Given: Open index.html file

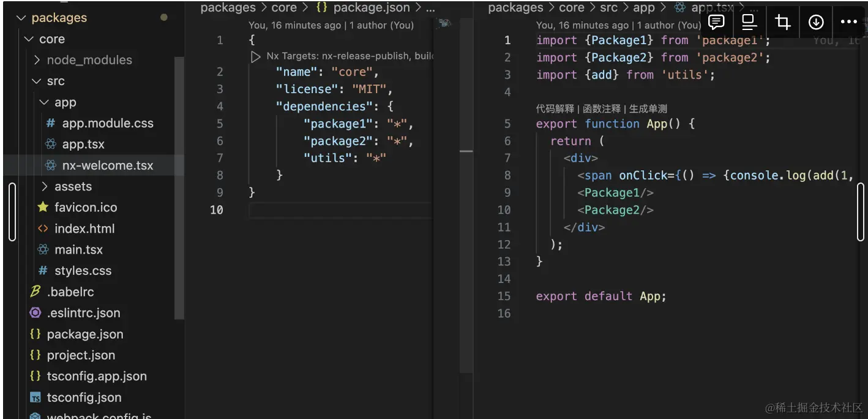Looking at the screenshot, I should click(x=84, y=228).
